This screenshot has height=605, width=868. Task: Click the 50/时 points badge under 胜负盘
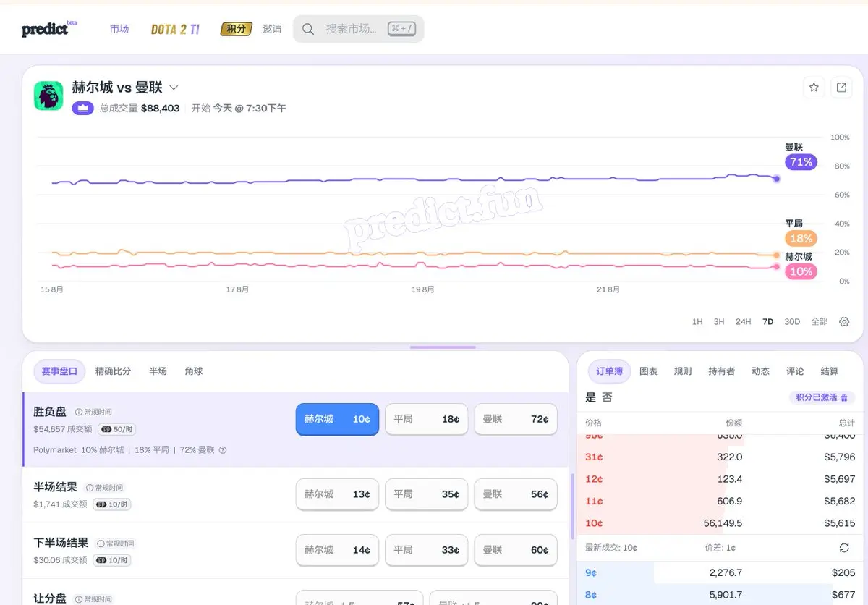coord(116,429)
